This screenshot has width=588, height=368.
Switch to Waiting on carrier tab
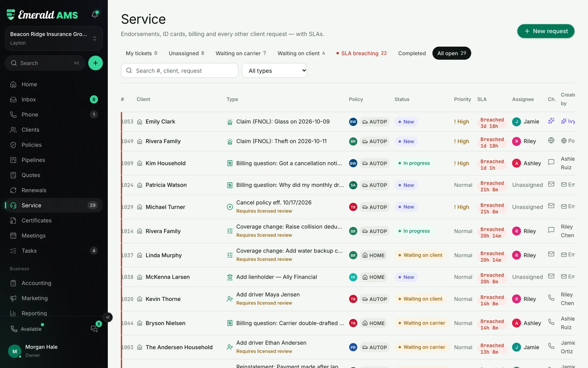coord(241,53)
